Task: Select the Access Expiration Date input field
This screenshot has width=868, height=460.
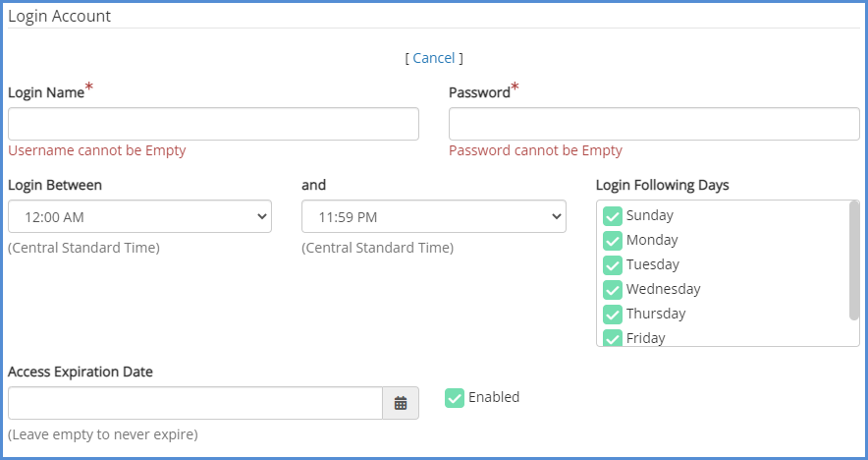Action: coord(194,403)
